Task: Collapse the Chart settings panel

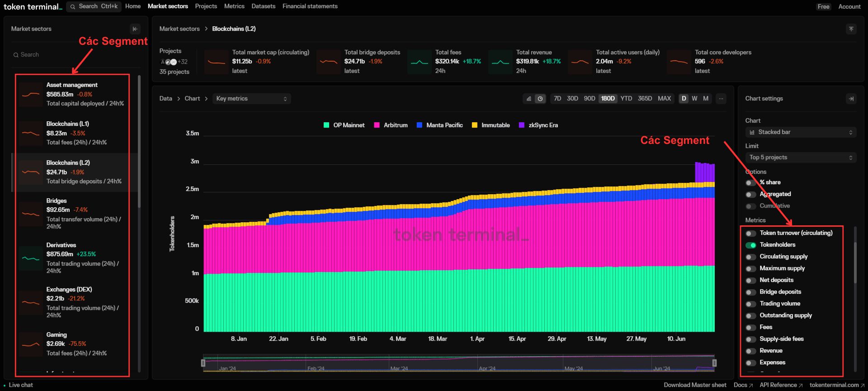Action: click(x=851, y=99)
